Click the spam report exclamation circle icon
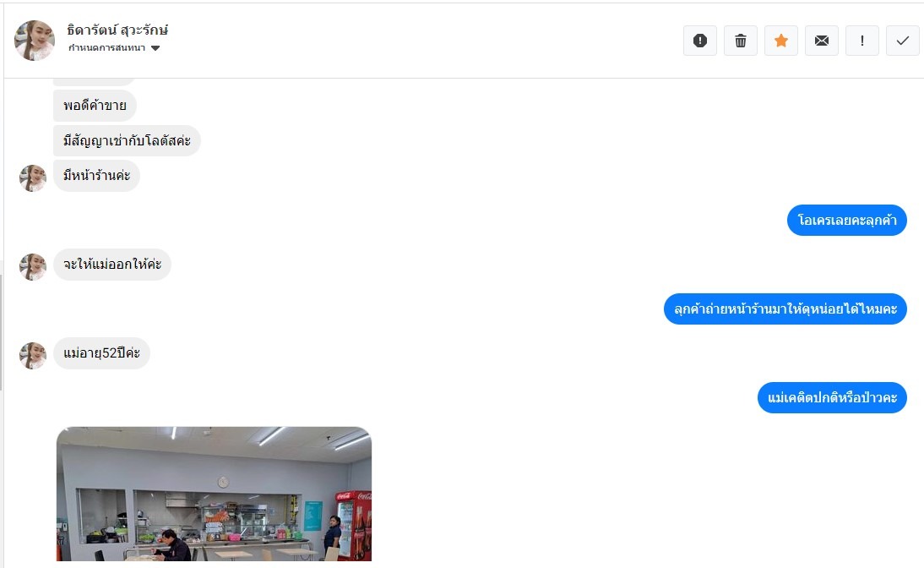 tap(699, 41)
